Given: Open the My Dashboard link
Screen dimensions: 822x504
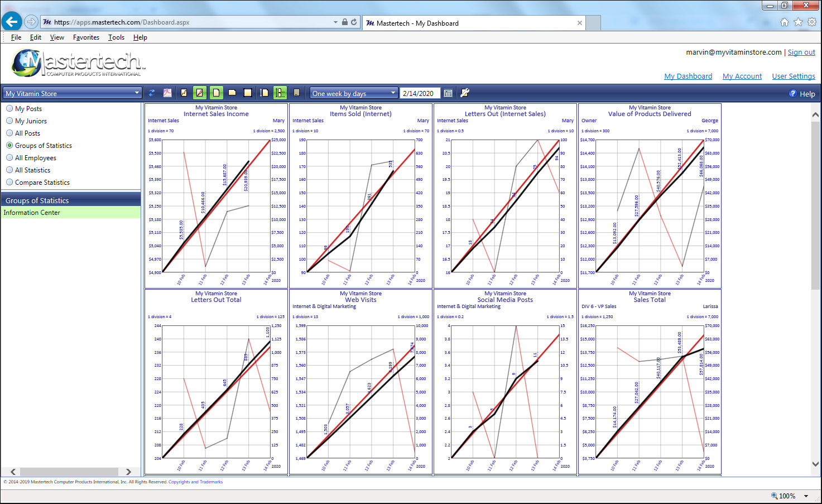Looking at the screenshot, I should click(x=688, y=76).
